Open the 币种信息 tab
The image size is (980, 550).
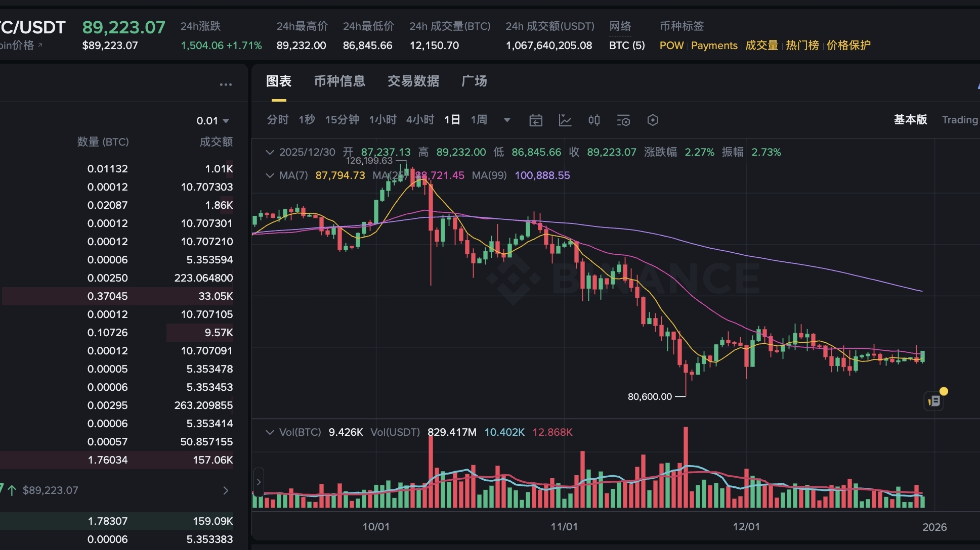[339, 81]
